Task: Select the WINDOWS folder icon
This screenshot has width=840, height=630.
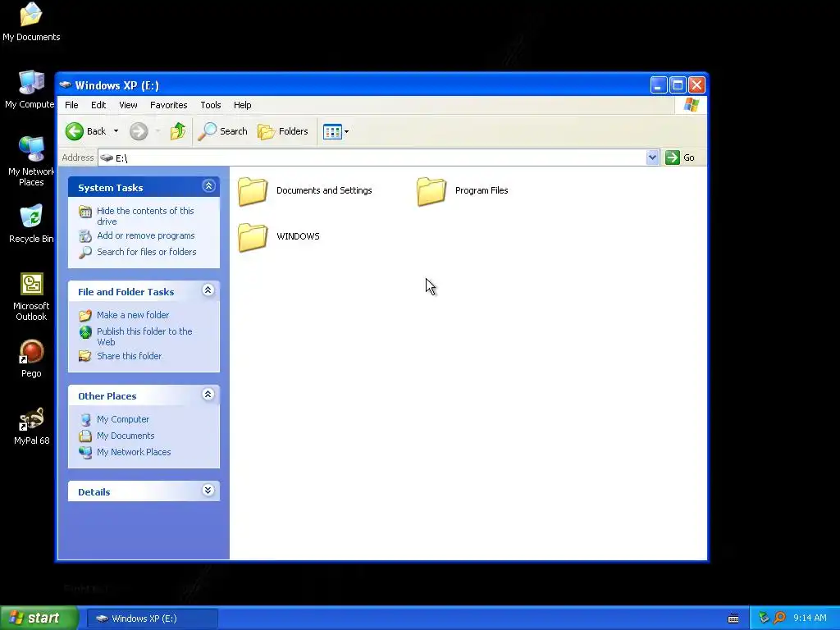Action: point(253,237)
